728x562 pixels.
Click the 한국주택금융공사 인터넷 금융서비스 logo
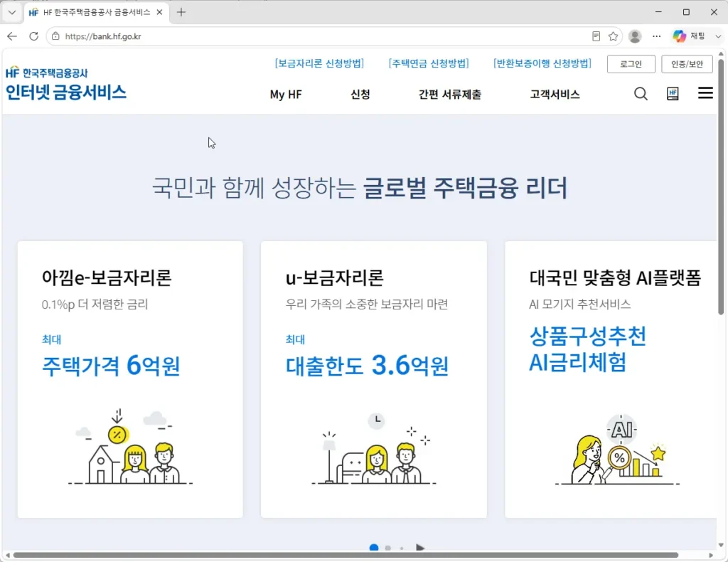65,84
